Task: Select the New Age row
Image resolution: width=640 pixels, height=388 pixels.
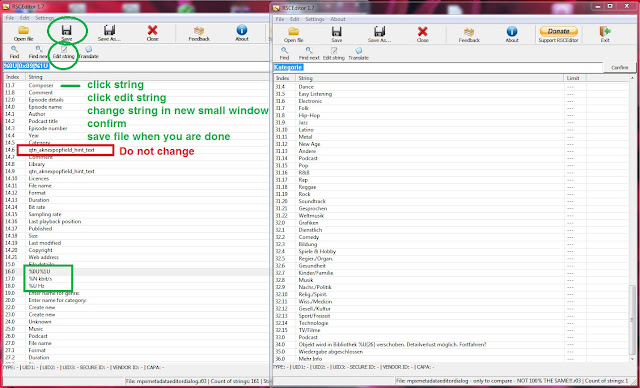Action: pos(451,144)
